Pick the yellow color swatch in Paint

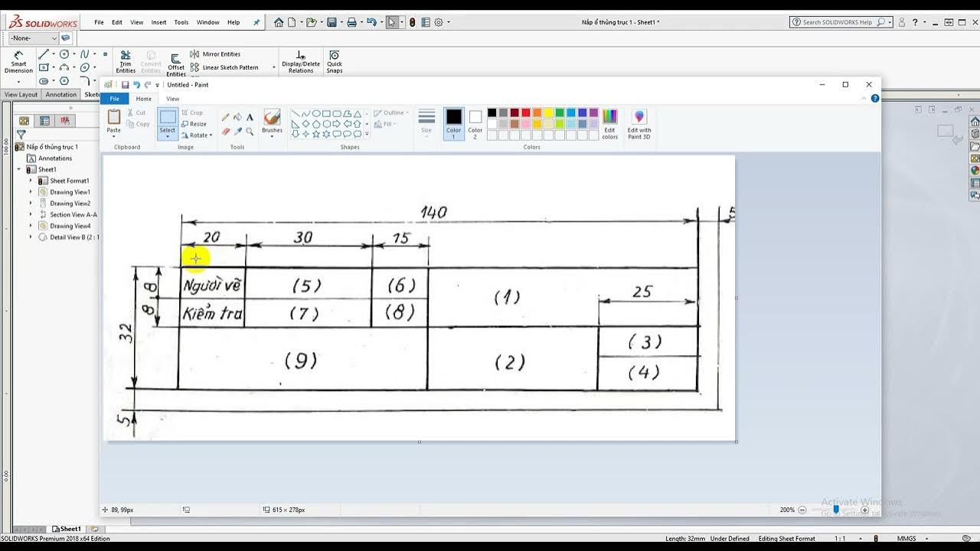(x=548, y=112)
